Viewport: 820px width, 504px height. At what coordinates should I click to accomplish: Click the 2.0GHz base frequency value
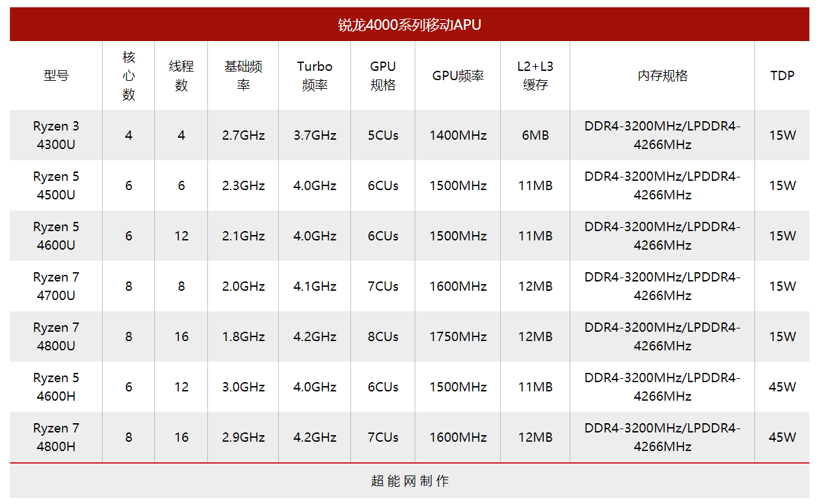[x=244, y=286]
